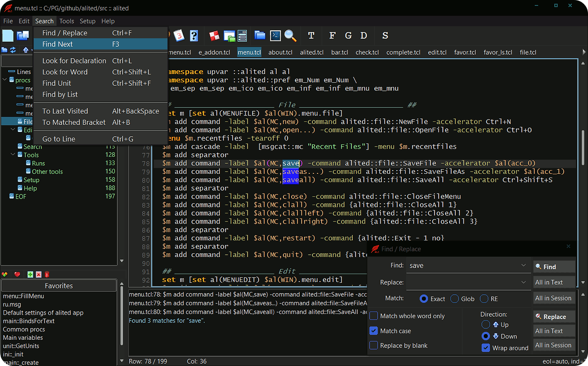Select the RE match radio button
Screen dimensions: 588x366
click(484, 299)
